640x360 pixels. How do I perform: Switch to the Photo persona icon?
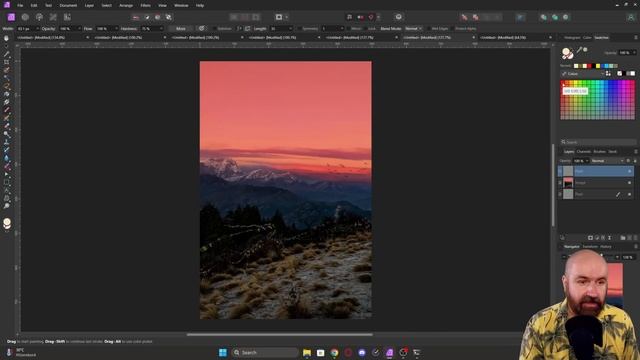coord(11,17)
